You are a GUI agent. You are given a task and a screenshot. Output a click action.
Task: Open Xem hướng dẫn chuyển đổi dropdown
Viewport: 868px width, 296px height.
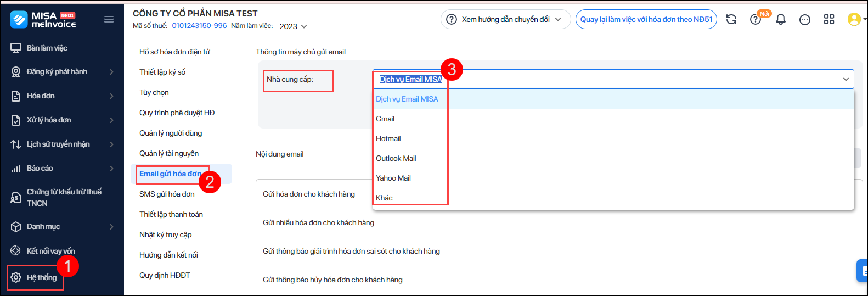pyautogui.click(x=505, y=19)
